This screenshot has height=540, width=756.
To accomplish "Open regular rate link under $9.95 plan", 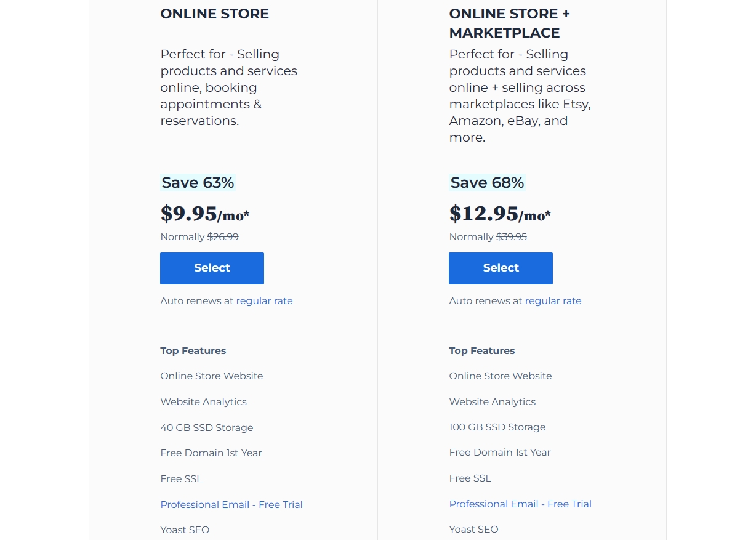I will point(264,301).
